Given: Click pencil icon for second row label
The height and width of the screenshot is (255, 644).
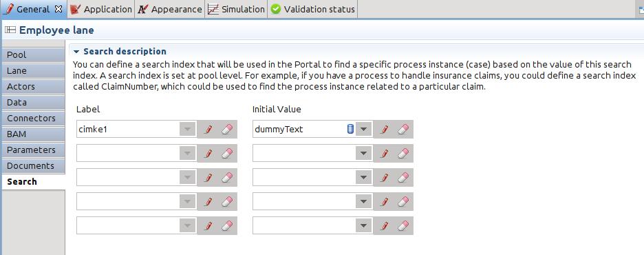Looking at the screenshot, I should tap(208, 154).
